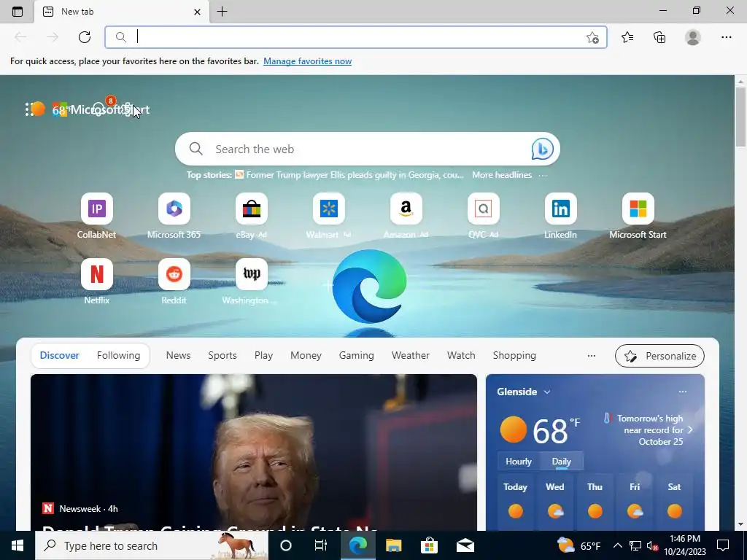Open more feed categories ellipsis

coord(591,356)
